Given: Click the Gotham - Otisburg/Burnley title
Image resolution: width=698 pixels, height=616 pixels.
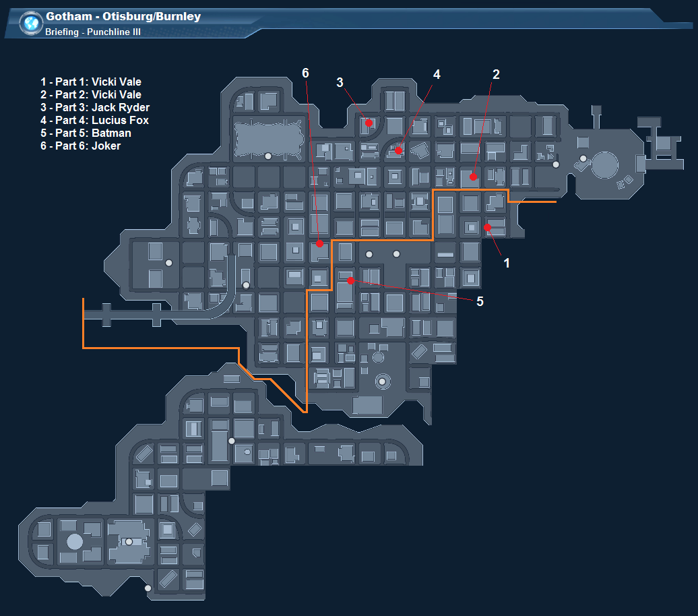Looking at the screenshot, I should point(123,16).
